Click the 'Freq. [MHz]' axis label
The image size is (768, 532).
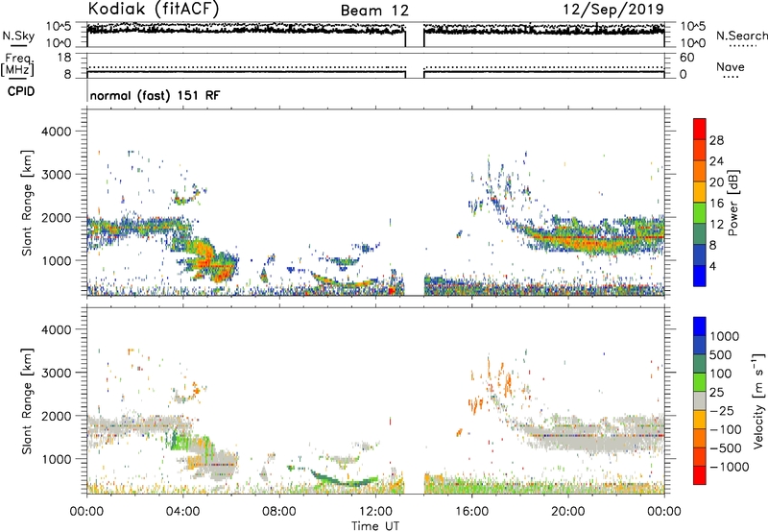(x=17, y=65)
